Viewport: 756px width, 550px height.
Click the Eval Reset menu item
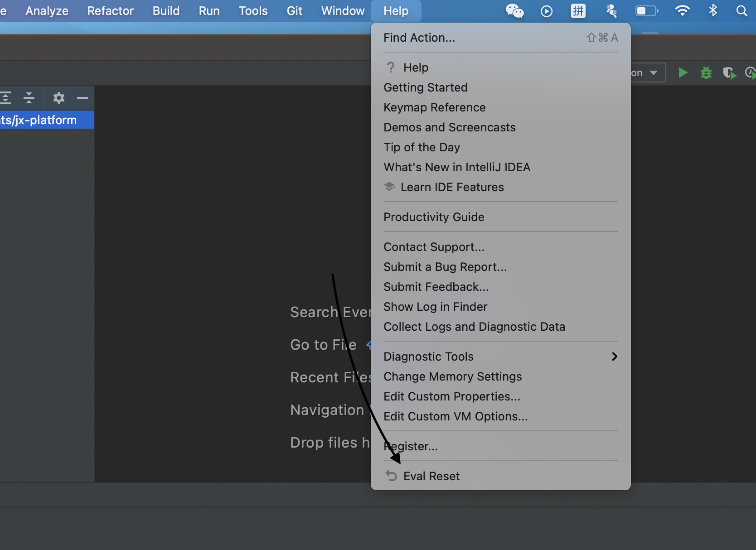pos(501,476)
